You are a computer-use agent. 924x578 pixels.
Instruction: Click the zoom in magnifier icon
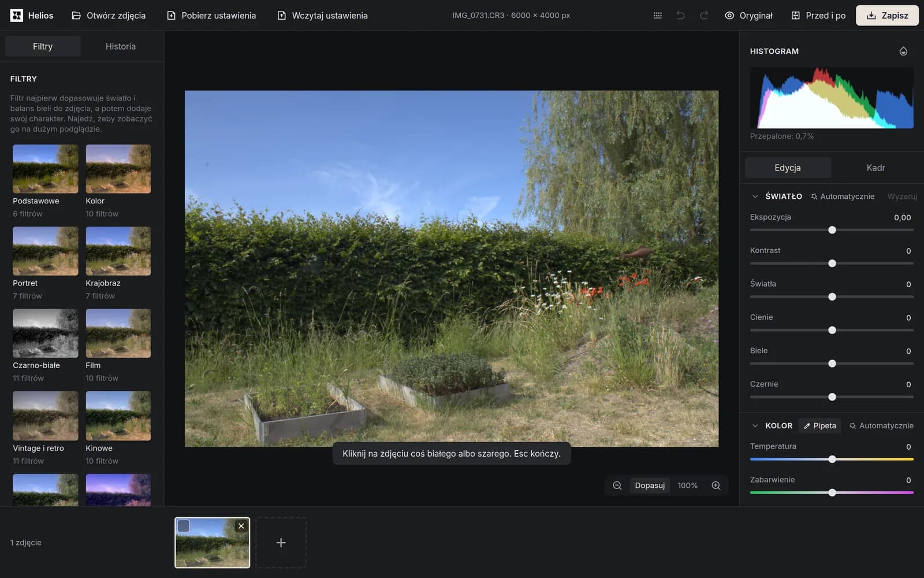coord(716,486)
